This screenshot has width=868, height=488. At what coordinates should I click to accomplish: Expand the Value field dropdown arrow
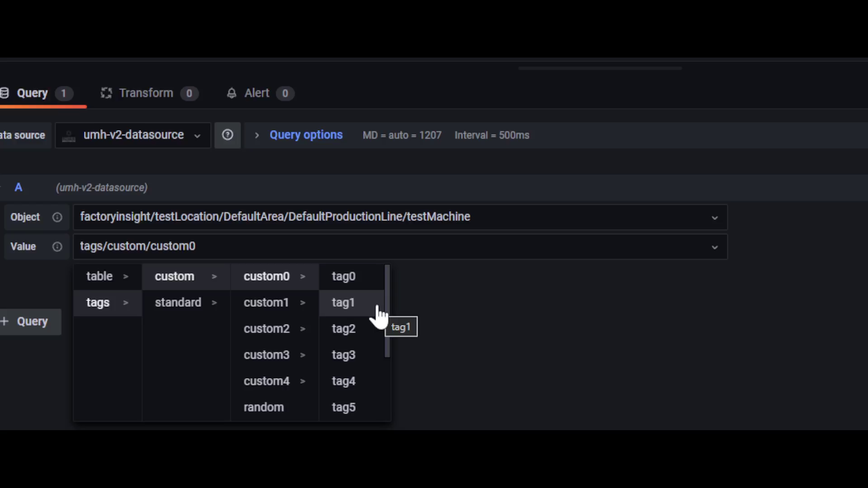(714, 247)
